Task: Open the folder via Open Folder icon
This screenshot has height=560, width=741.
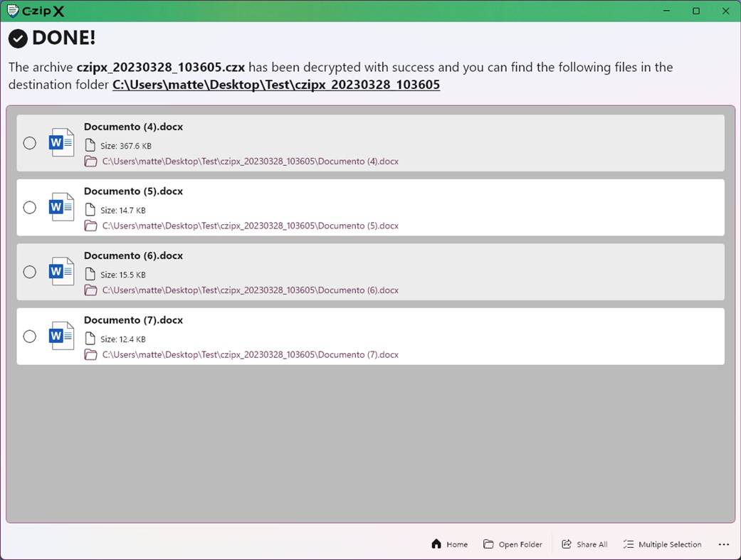Action: 489,544
